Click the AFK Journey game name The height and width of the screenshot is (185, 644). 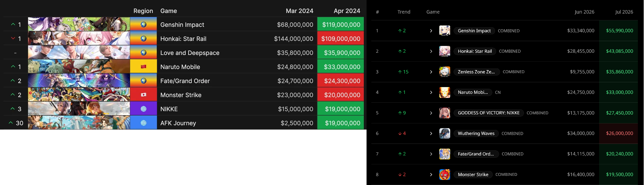178,123
